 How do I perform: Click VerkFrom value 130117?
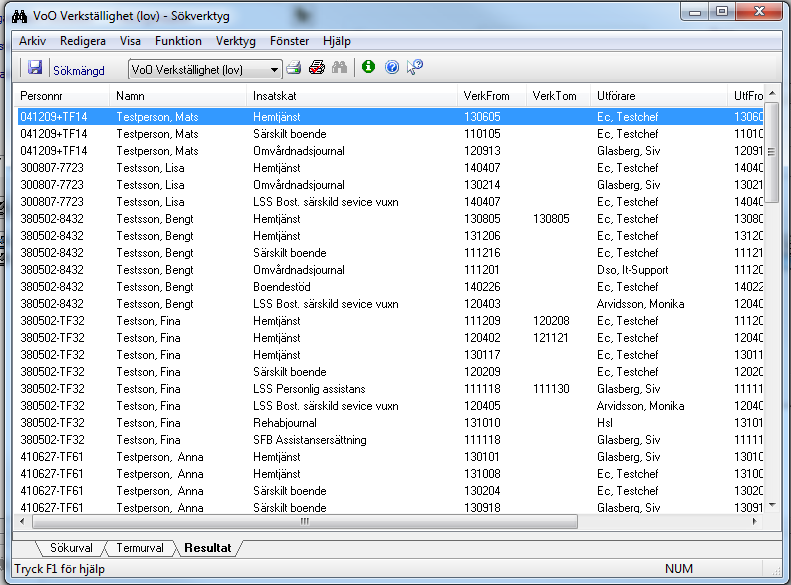pos(482,355)
